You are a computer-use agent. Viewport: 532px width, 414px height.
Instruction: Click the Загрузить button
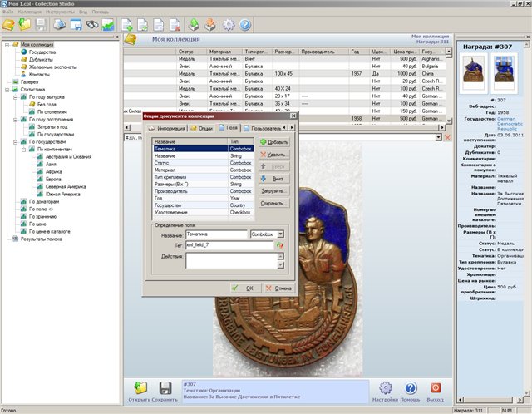click(274, 191)
